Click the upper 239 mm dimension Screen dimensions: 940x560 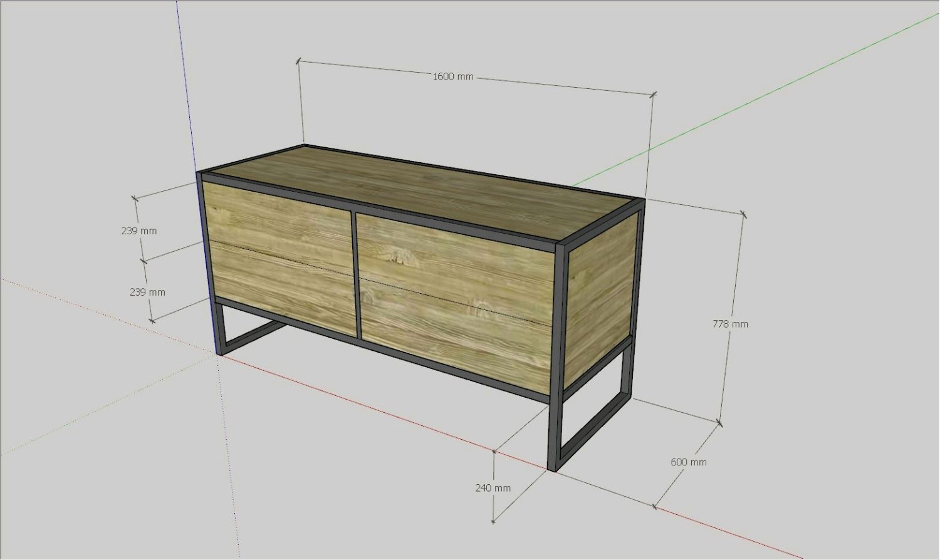click(139, 231)
